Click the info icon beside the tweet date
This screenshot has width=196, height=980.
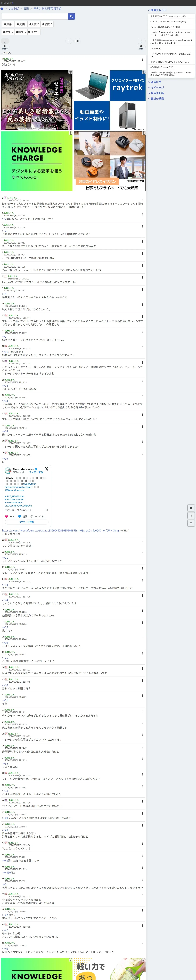(47, 510)
